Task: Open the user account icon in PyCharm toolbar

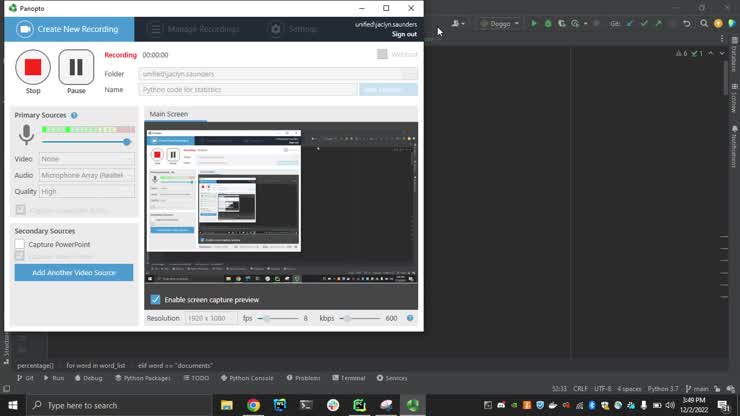Action: click(x=458, y=23)
